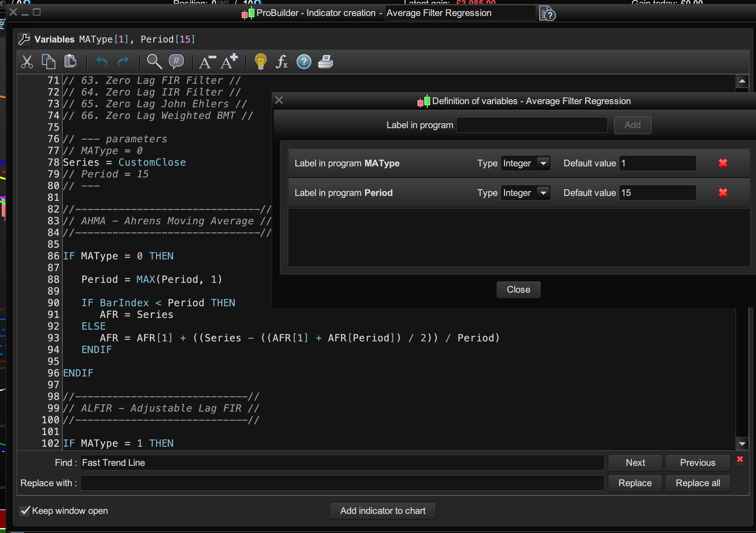Click the Copy icon in toolbar
Viewport: 756px width, 533px height.
click(x=48, y=62)
